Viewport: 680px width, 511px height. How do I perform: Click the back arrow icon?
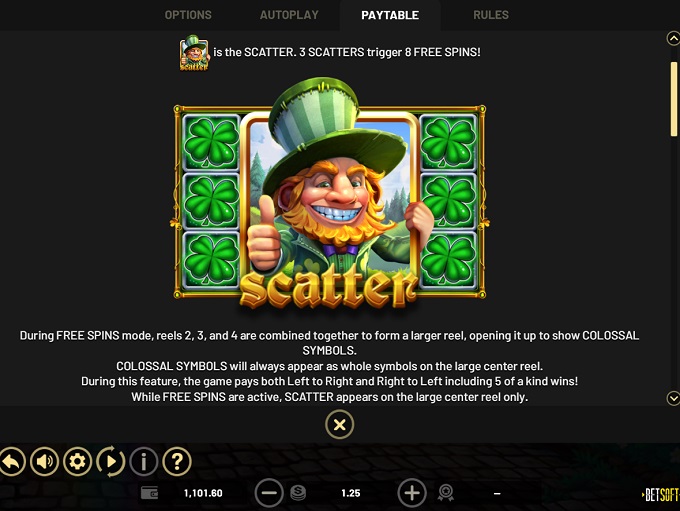click(x=12, y=461)
